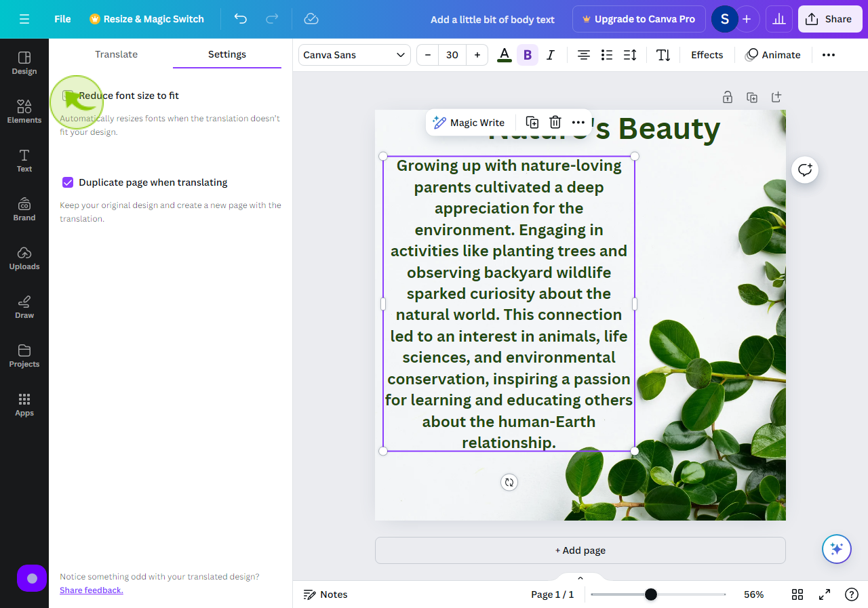
Task: Open the hamburger main menu
Action: click(24, 19)
